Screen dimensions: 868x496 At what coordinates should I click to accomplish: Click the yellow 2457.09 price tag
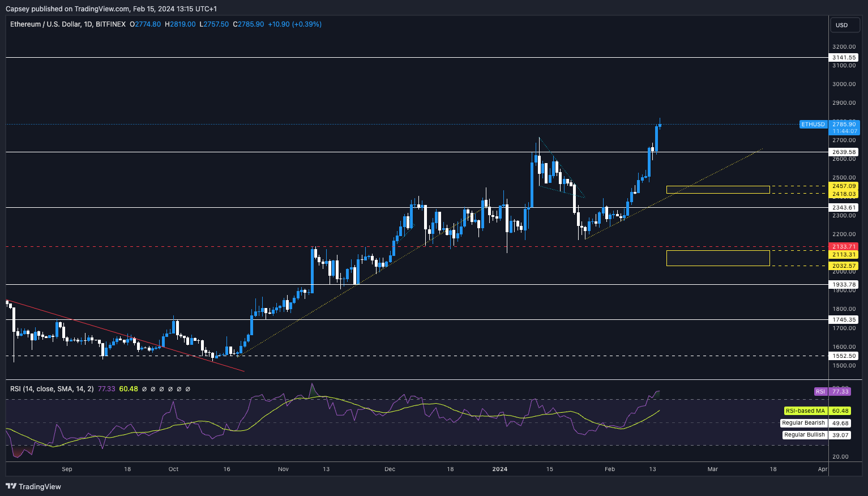pyautogui.click(x=844, y=186)
